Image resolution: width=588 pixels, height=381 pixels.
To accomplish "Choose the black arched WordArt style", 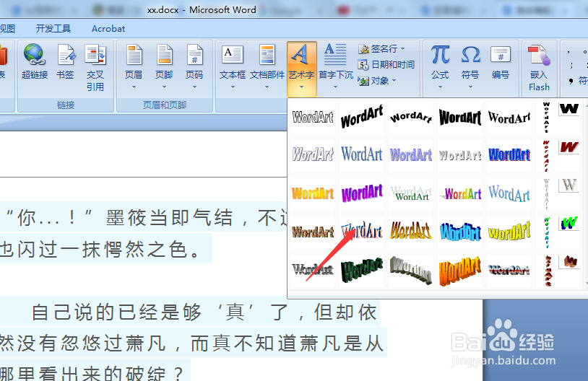I will click(x=411, y=118).
